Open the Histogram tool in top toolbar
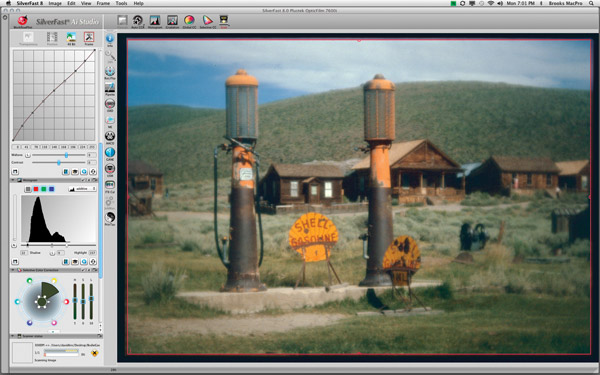 155,21
